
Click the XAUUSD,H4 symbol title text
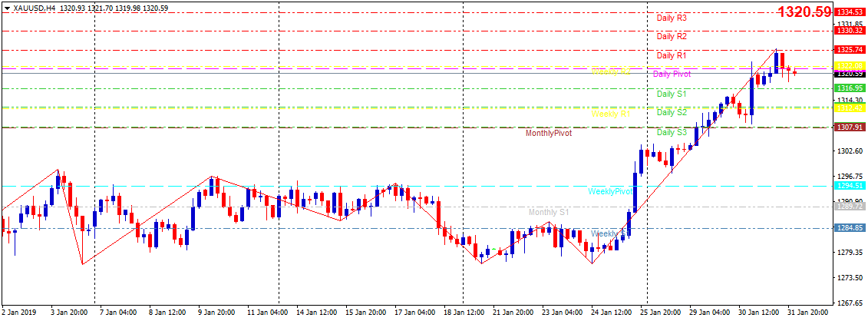pyautogui.click(x=35, y=8)
